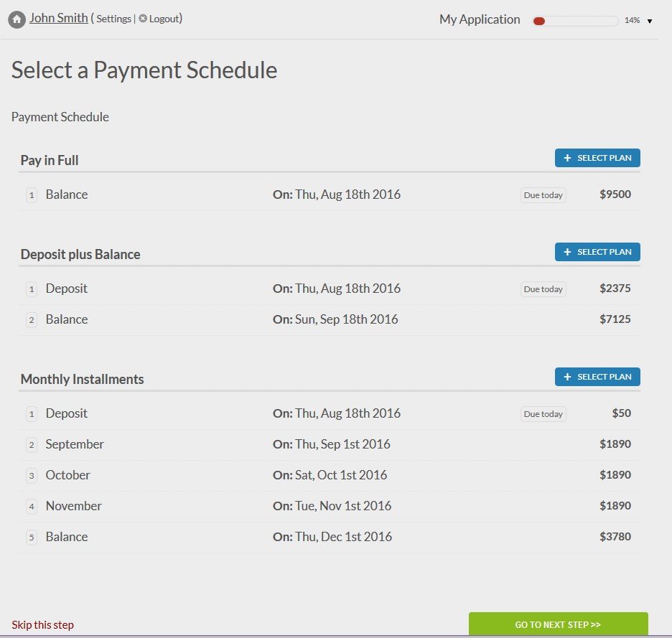
Task: Click Deposit label in Deposit plus Balance
Action: (67, 288)
